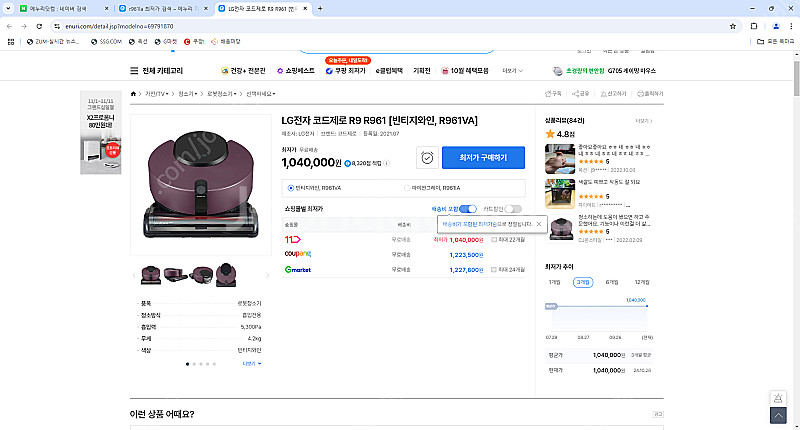The width and height of the screenshot is (800, 430).
Task: Click the 11번가 store logo
Action: click(x=293, y=239)
